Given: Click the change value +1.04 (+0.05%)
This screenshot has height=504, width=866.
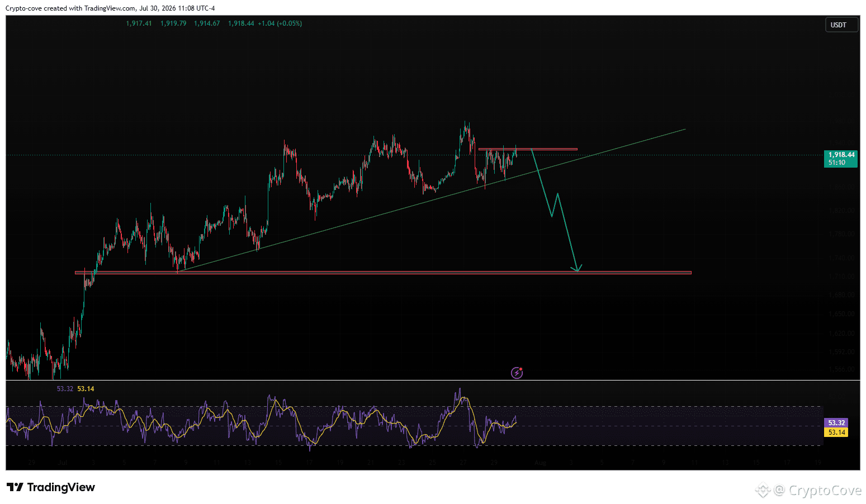Looking at the screenshot, I should pos(280,23).
